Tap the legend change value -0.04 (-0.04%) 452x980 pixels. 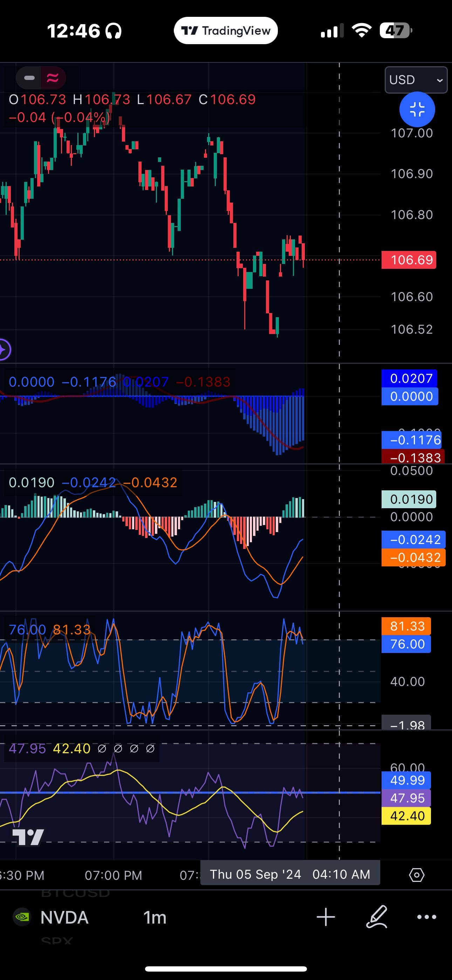click(59, 117)
